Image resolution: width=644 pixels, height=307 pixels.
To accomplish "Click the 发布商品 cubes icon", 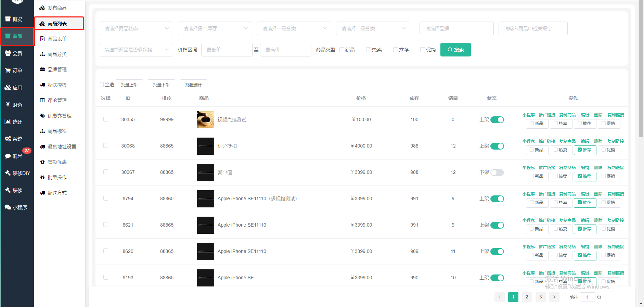I will (42, 8).
